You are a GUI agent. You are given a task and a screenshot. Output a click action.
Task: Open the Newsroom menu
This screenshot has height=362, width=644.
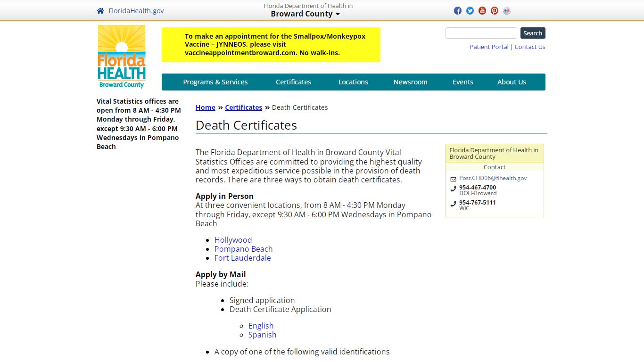[x=410, y=82]
